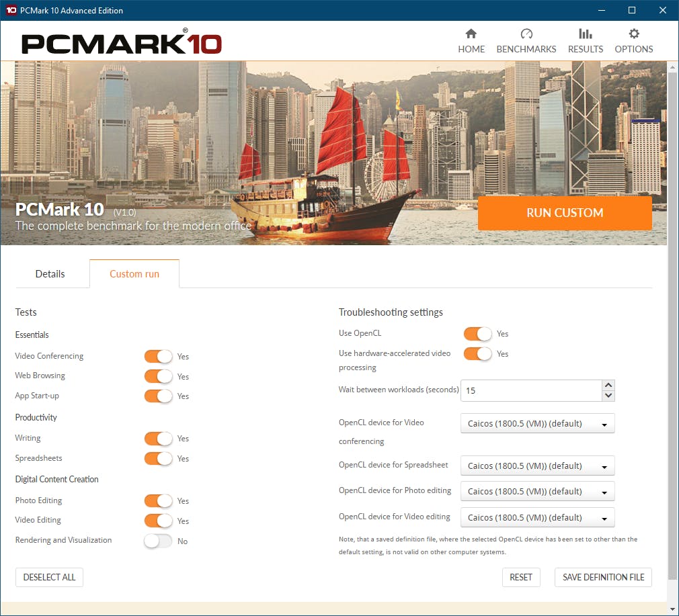Click the DESELECT ALL button
This screenshot has height=616, width=679.
point(49,577)
